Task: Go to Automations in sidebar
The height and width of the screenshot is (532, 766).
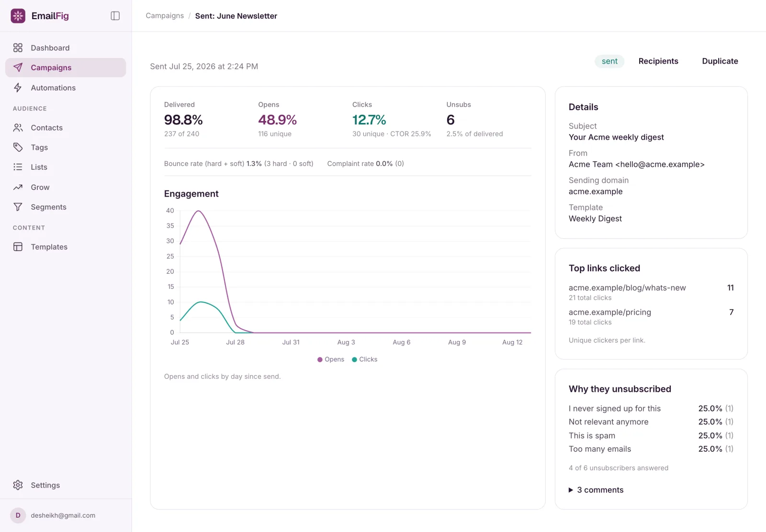Action: coord(66,88)
